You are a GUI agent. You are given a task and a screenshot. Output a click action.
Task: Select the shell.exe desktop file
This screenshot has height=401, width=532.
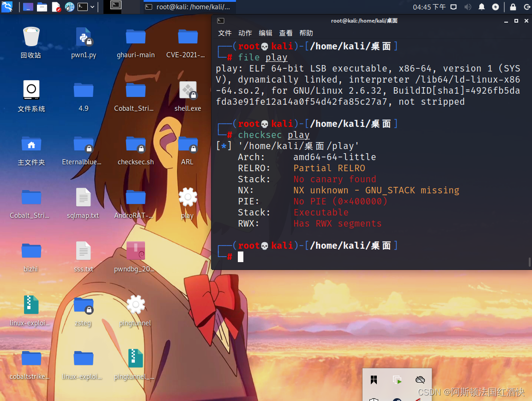click(x=187, y=96)
